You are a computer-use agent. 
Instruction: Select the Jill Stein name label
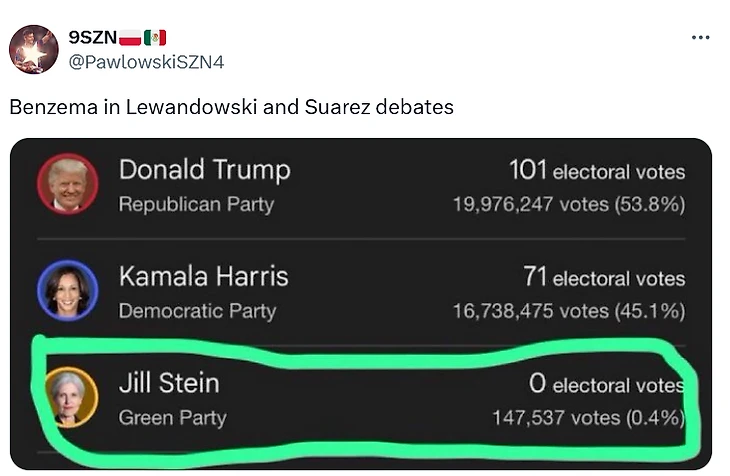(169, 383)
